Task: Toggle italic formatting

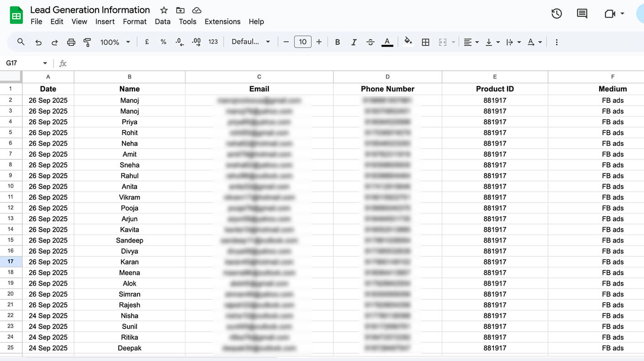Action: (354, 42)
